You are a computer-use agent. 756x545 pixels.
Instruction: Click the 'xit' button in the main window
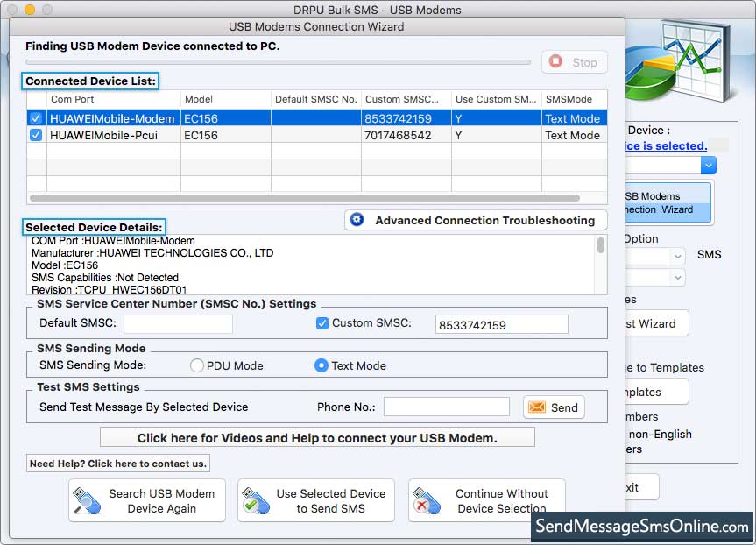coord(642,487)
